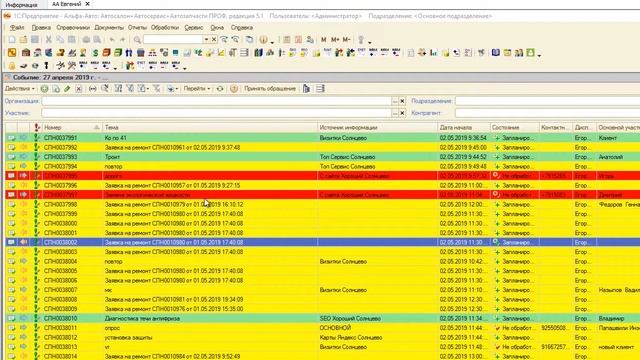Sort by the Номер column header
The image size is (640, 360).
click(x=71, y=128)
